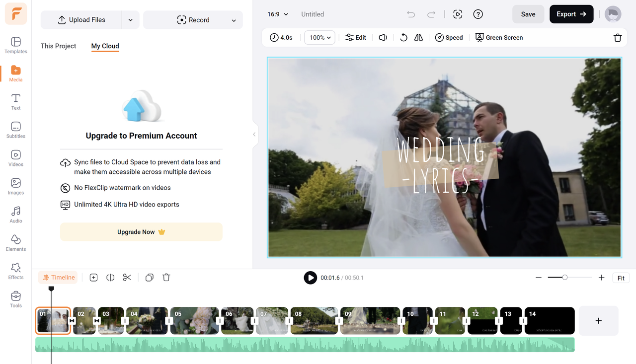Delete the clip using top-right trash icon

tap(618, 38)
